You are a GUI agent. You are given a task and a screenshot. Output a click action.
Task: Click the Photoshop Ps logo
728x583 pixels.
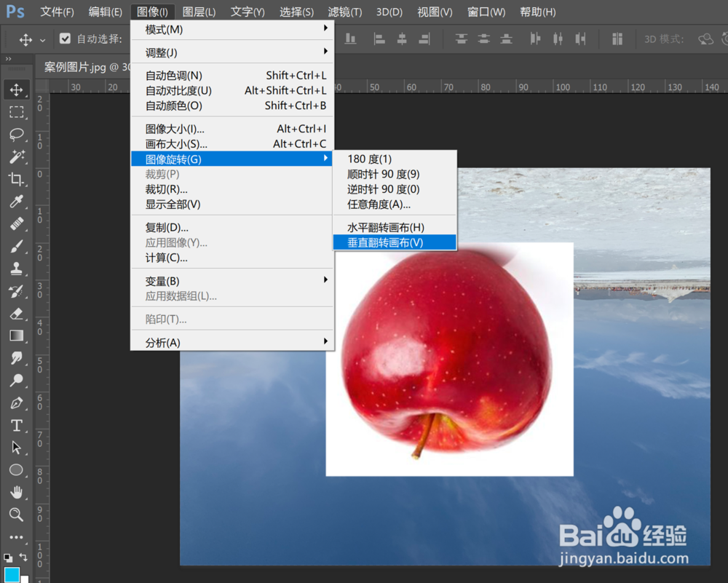click(15, 11)
